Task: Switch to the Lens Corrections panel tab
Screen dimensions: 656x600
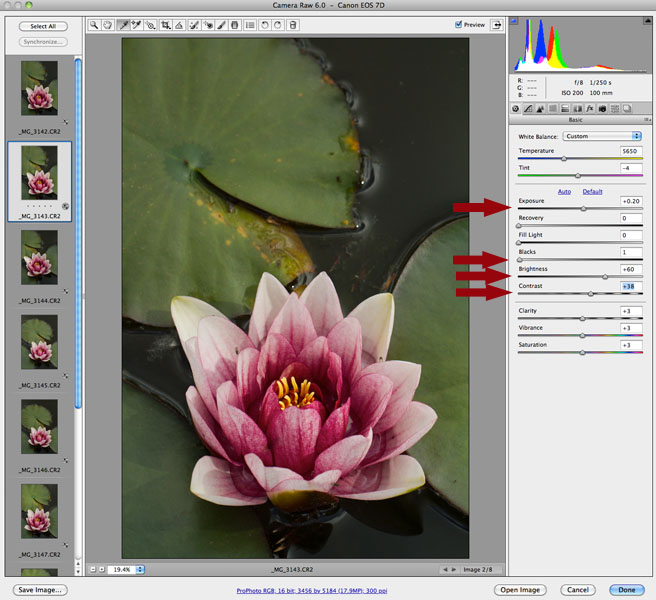Action: pos(577,109)
